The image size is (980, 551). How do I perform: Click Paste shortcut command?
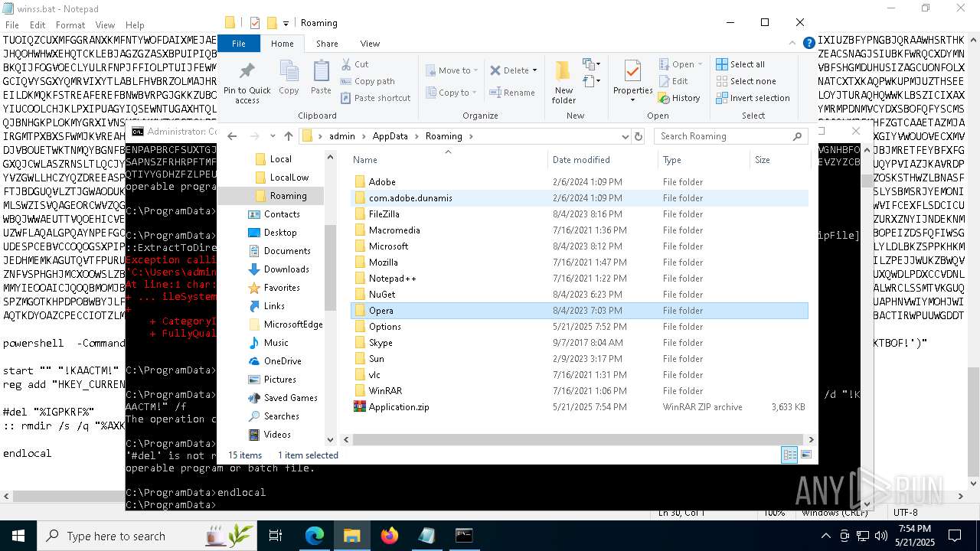pos(375,98)
